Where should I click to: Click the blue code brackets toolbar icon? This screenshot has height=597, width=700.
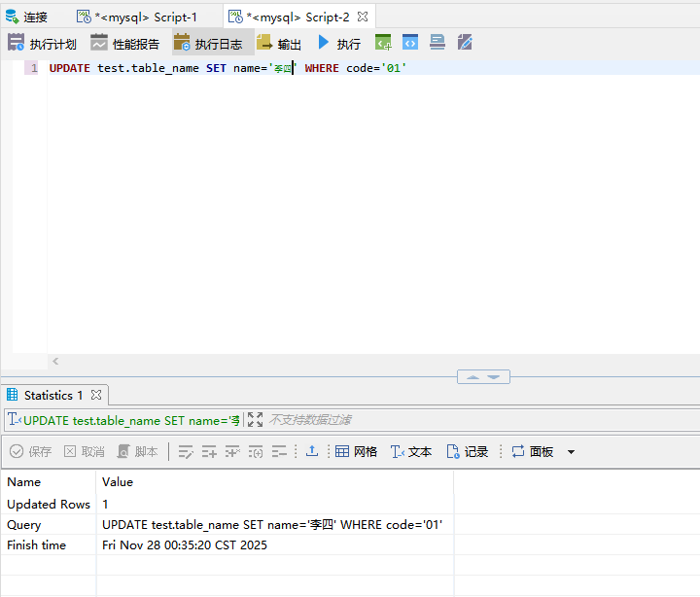(x=410, y=43)
